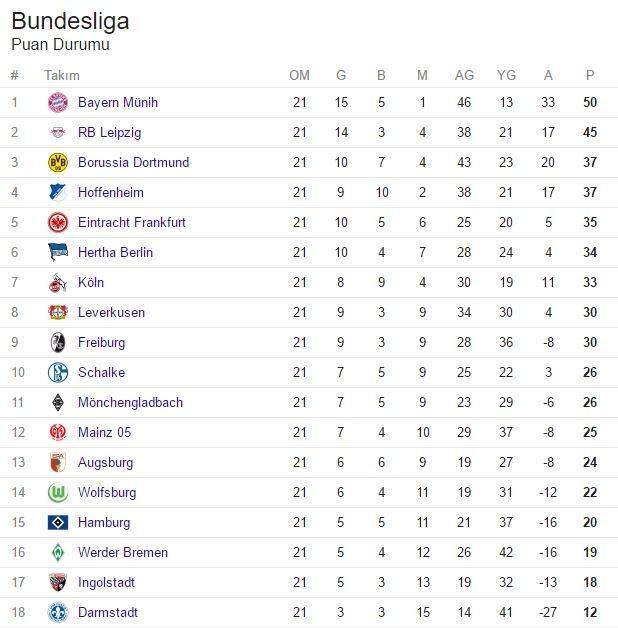Click the P points column header
618x628 pixels.
(590, 75)
